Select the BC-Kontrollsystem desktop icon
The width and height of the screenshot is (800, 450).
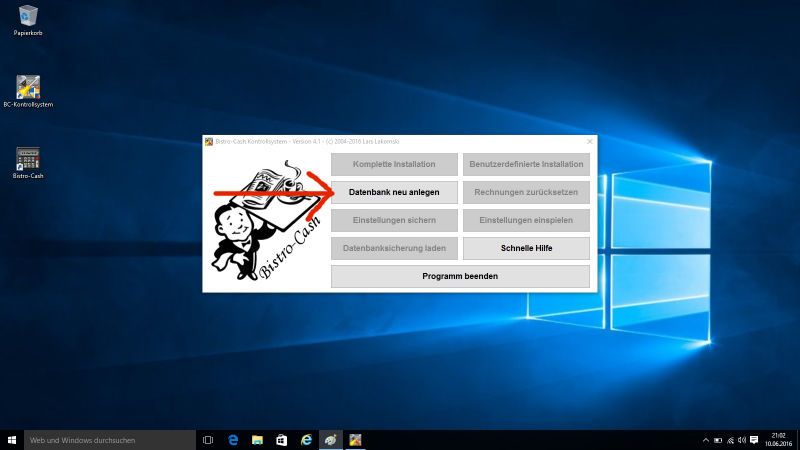click(x=28, y=92)
